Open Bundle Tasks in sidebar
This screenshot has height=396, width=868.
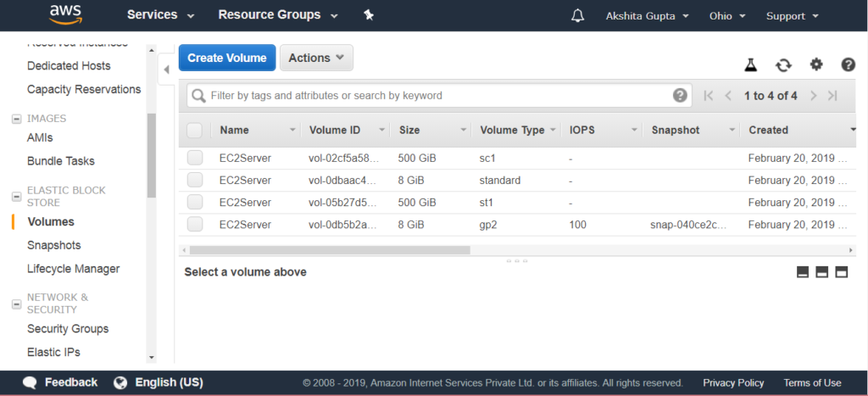click(61, 161)
